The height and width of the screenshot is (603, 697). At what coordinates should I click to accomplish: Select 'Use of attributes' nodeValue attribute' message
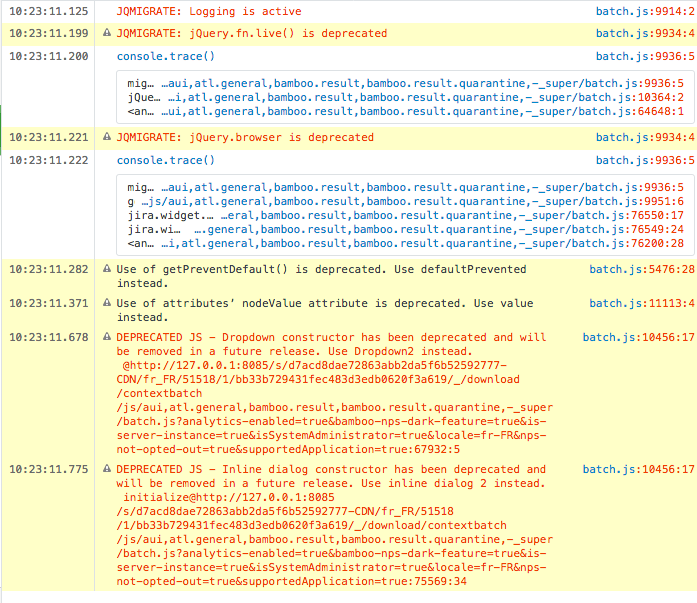pos(325,310)
